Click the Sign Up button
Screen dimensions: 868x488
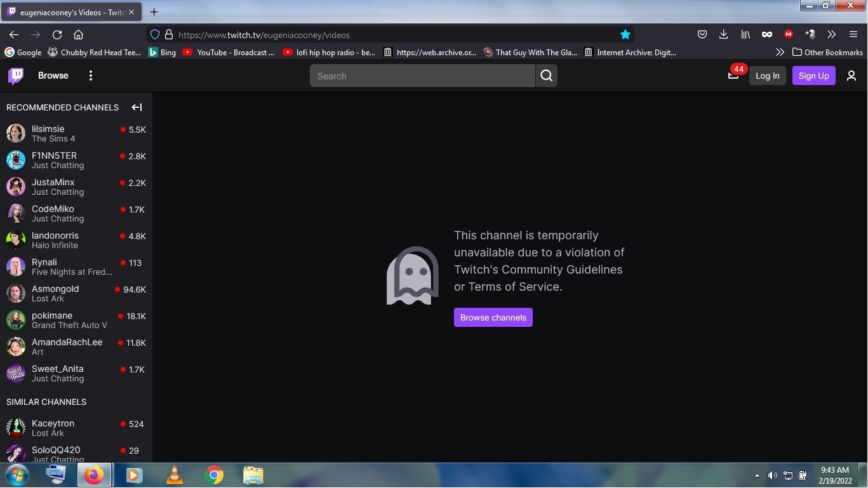pos(813,76)
